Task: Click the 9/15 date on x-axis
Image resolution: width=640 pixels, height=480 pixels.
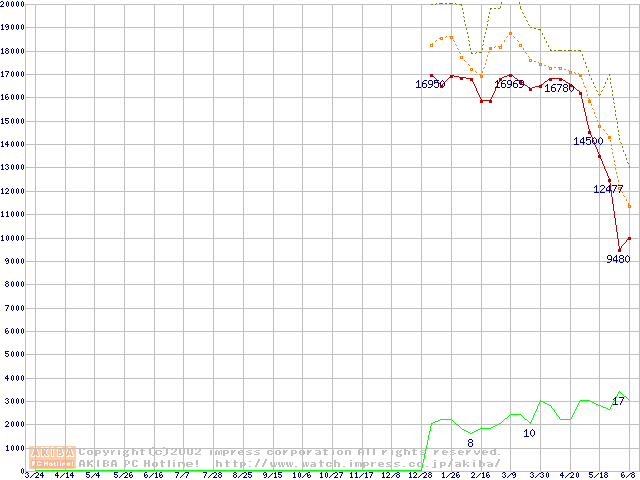Action: point(272,475)
